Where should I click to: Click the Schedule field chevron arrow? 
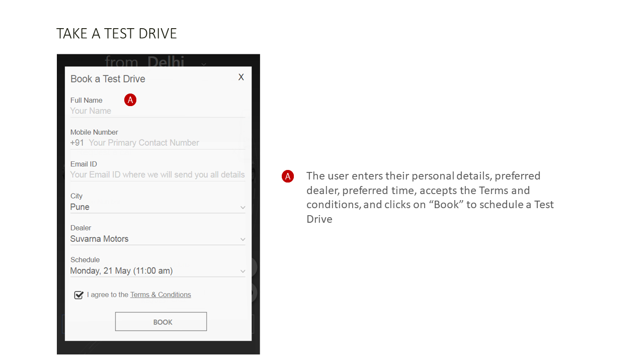[243, 271]
